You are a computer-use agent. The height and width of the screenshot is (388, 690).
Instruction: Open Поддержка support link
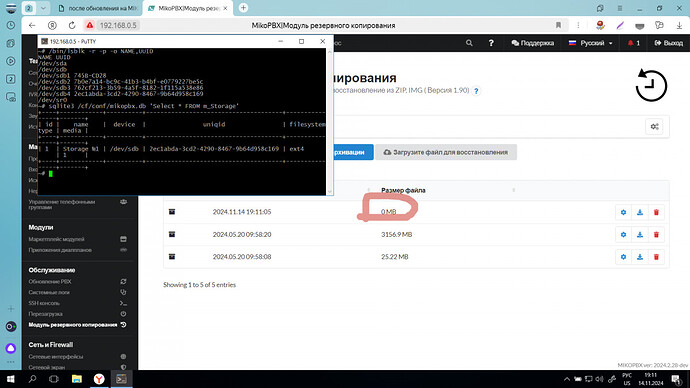(x=532, y=43)
